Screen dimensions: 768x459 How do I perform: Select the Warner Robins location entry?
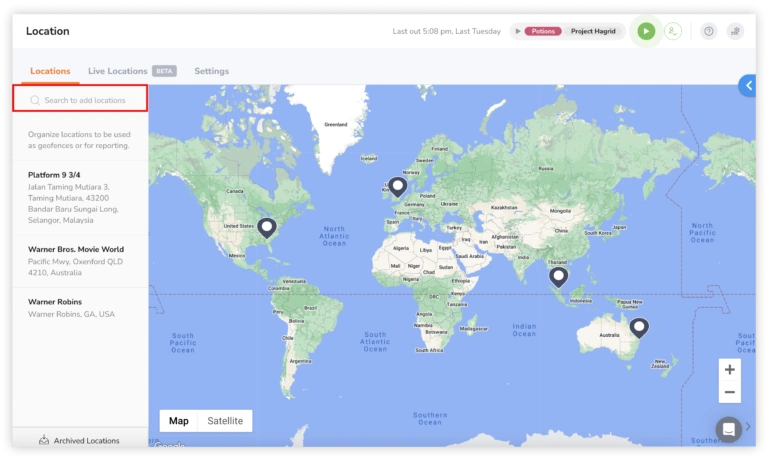pos(80,308)
